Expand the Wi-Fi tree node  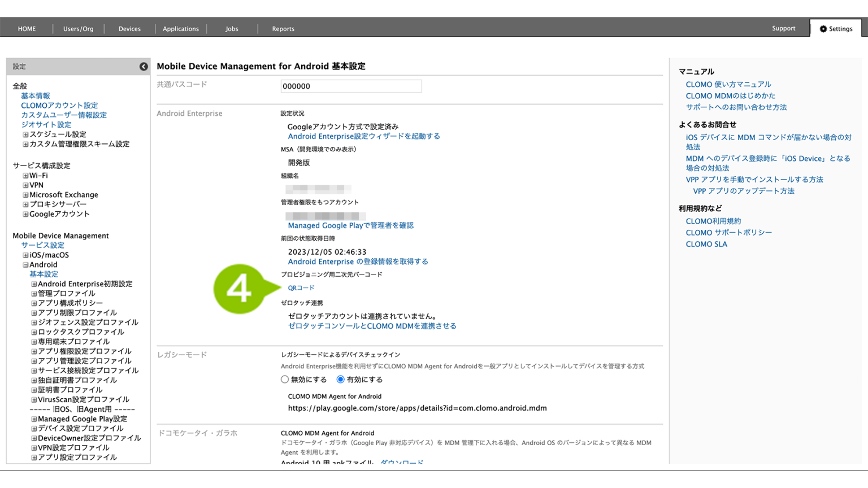25,176
